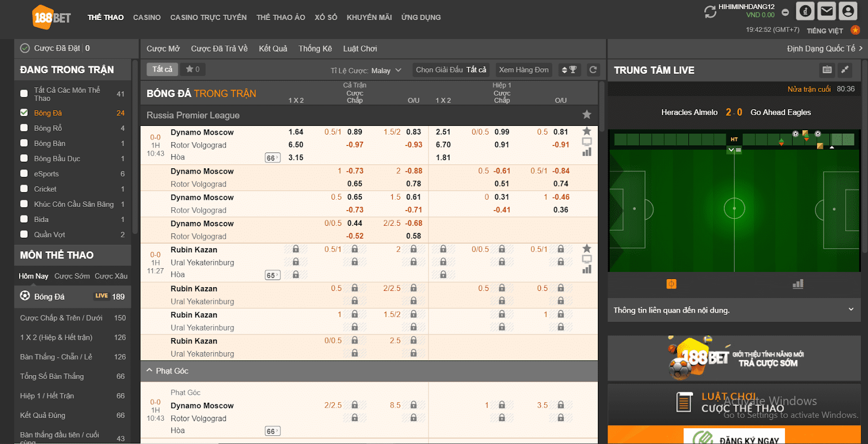Go to the CASINO menu item

tap(146, 17)
